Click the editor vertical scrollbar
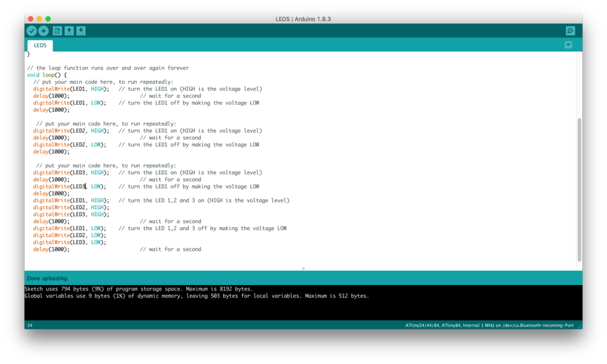 click(579, 190)
